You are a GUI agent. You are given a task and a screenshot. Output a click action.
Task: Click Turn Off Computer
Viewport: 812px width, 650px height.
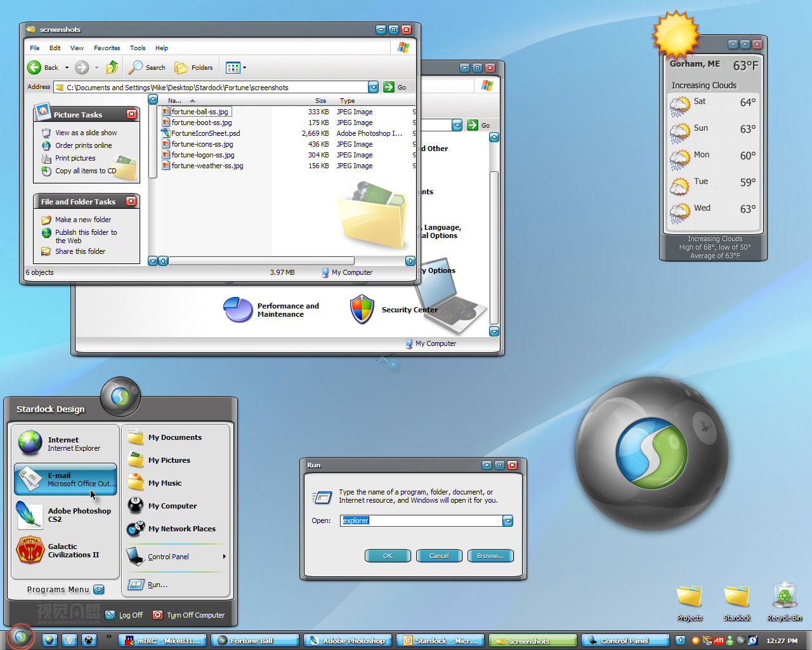click(x=188, y=615)
